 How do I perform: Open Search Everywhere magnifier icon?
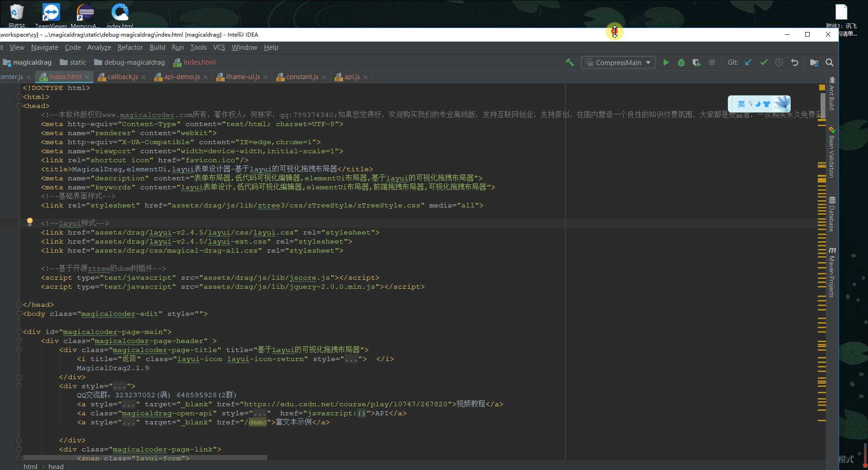tap(830, 62)
